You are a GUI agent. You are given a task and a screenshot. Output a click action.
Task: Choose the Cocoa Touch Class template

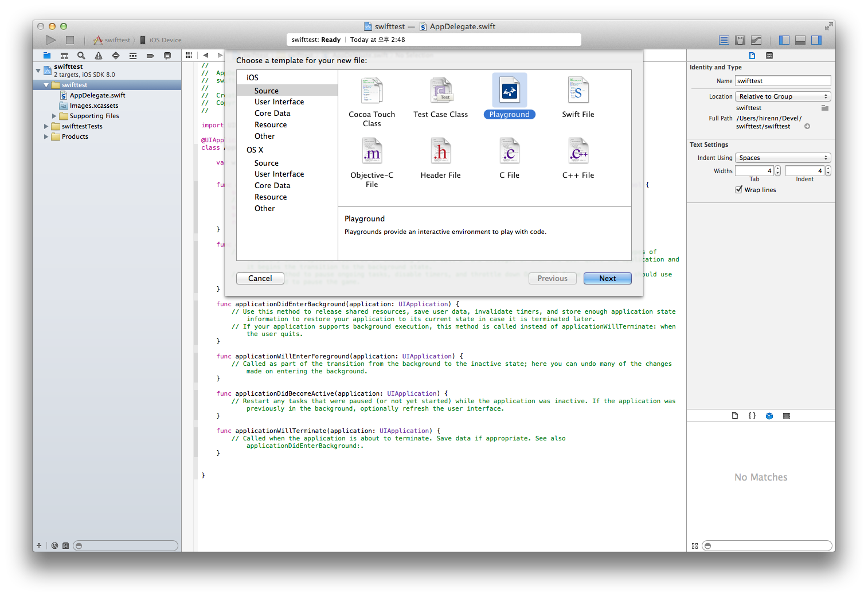[372, 102]
